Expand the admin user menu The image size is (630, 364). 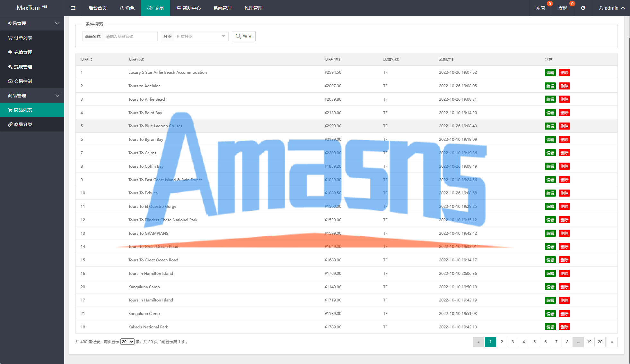pyautogui.click(x=612, y=8)
